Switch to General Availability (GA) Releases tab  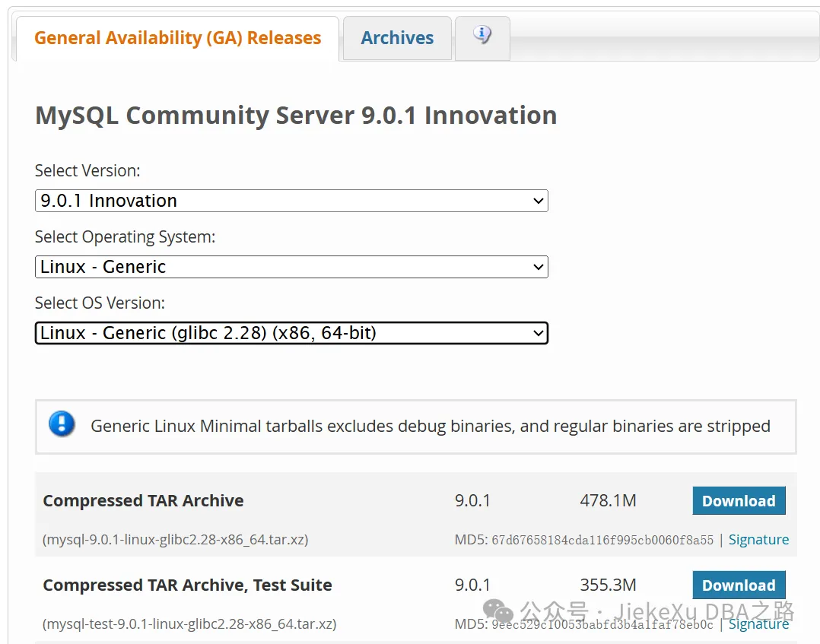177,38
